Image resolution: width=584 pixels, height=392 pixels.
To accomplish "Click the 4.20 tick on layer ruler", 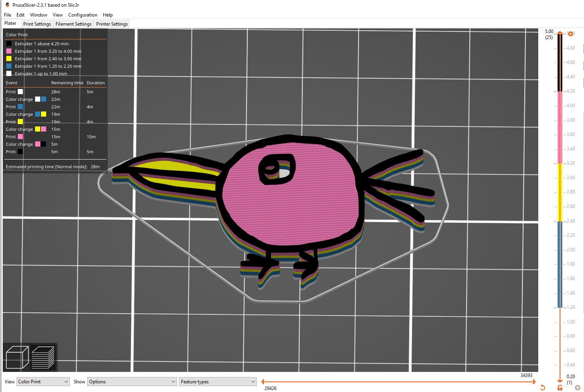I will (x=571, y=91).
